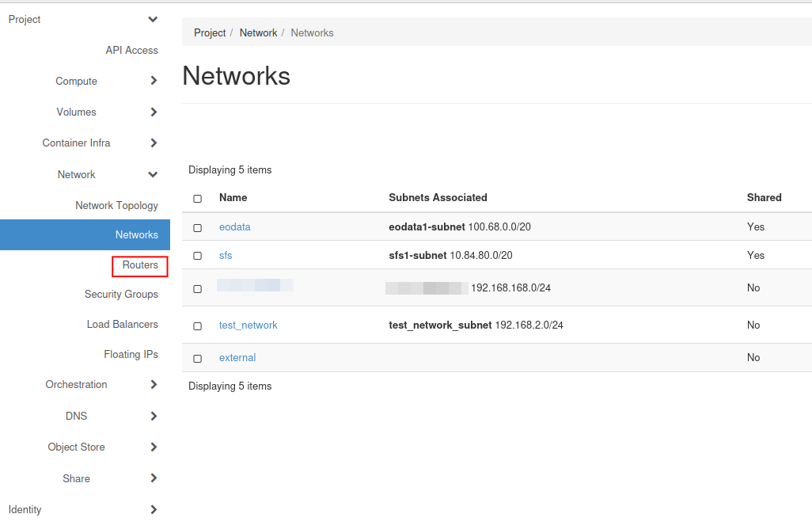Image resolution: width=812 pixels, height=529 pixels.
Task: Expand the DNS section chevron
Action: (x=154, y=417)
